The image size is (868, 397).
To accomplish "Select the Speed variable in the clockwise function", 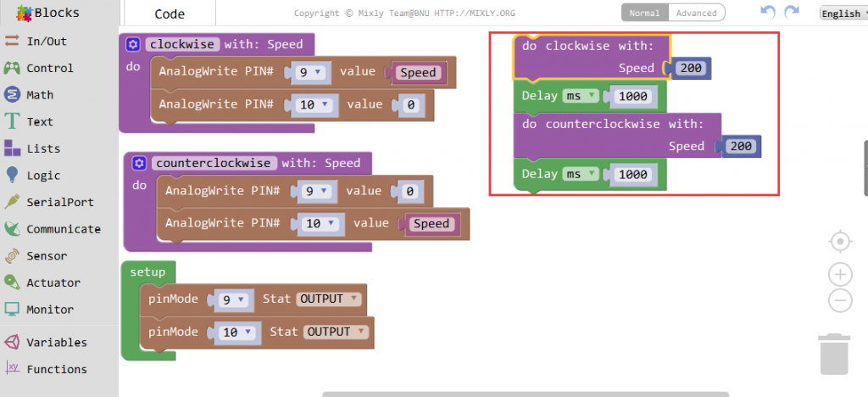I will pos(418,73).
